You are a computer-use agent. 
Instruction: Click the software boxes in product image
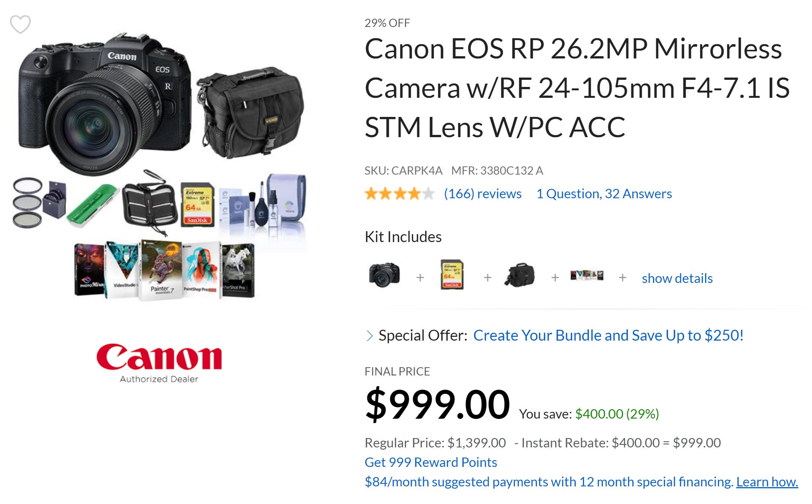click(164, 271)
